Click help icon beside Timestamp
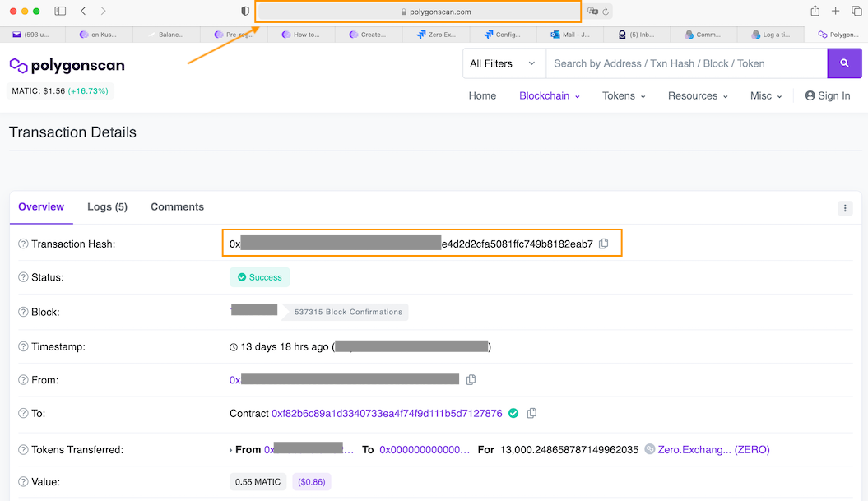 click(23, 346)
